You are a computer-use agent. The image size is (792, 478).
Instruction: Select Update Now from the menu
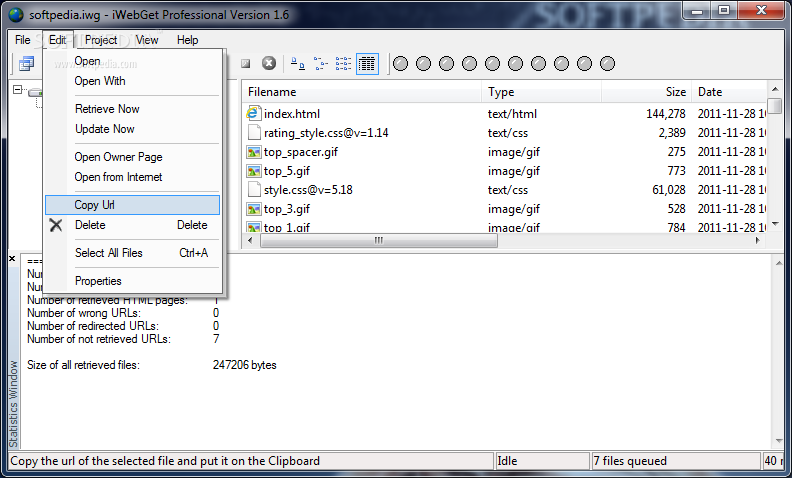pyautogui.click(x=132, y=129)
